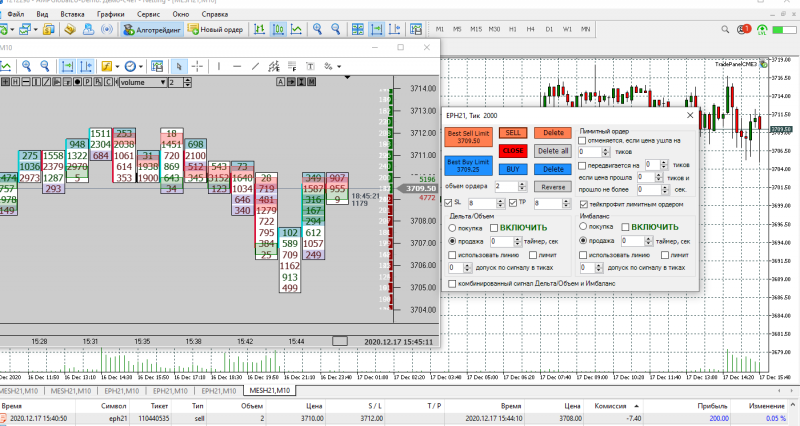Open the indicators 'f' icon in chart window
Image resolution: width=800 pixels, height=426 pixels.
[106, 66]
